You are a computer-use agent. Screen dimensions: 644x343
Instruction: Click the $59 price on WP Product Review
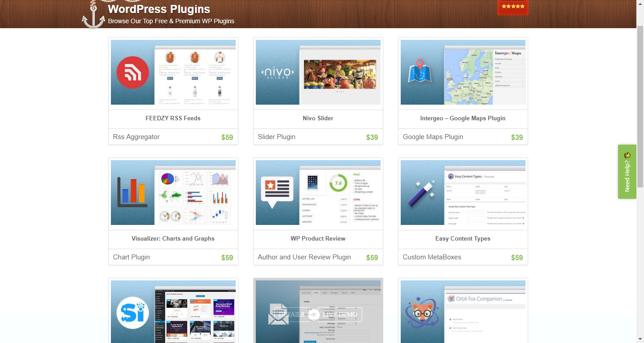[372, 258]
